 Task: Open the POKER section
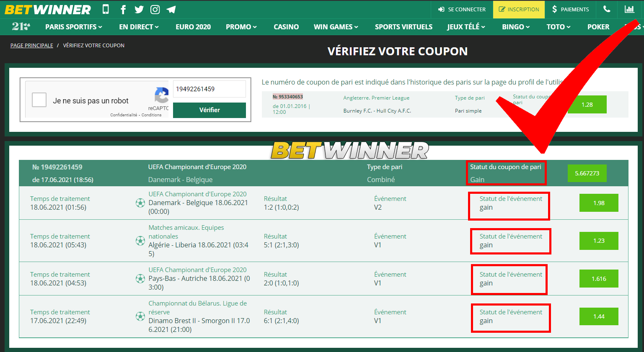point(598,26)
